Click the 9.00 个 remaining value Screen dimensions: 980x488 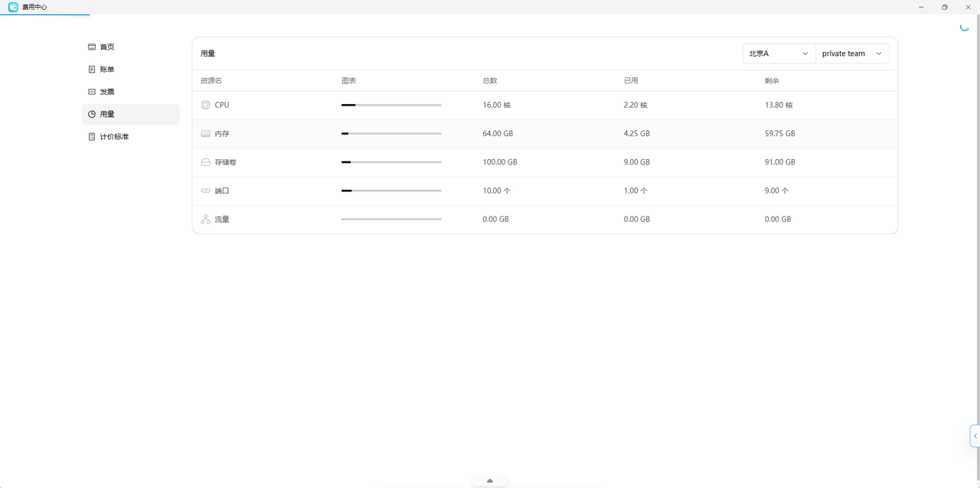tap(776, 190)
